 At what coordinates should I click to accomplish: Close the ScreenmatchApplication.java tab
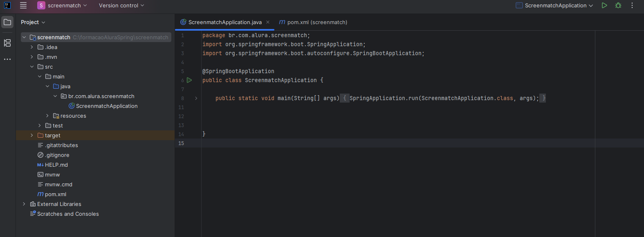click(268, 22)
